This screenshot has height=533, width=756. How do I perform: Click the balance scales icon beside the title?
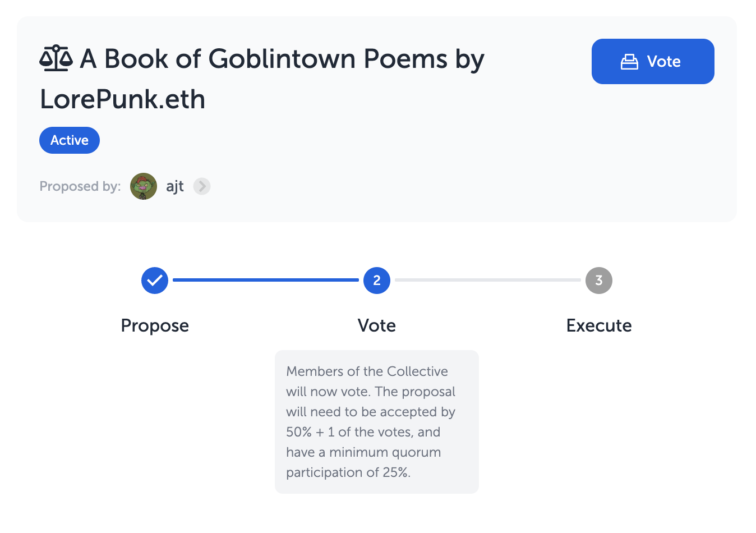tap(56, 59)
